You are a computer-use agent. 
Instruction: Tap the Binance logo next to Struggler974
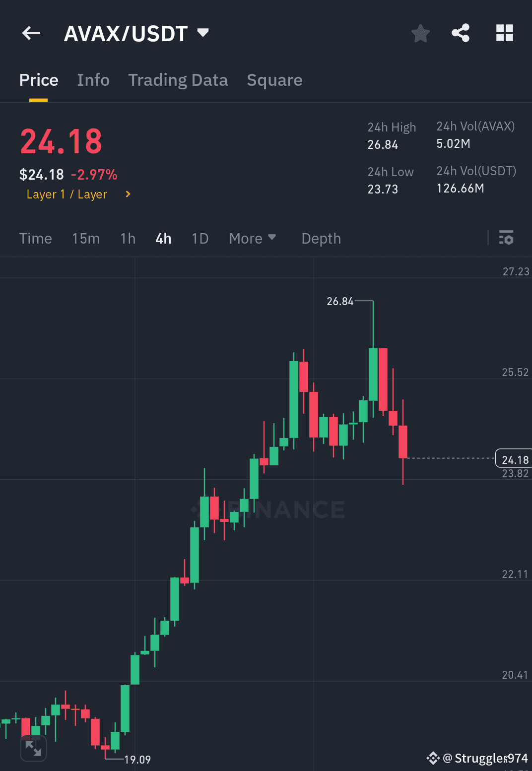click(433, 758)
